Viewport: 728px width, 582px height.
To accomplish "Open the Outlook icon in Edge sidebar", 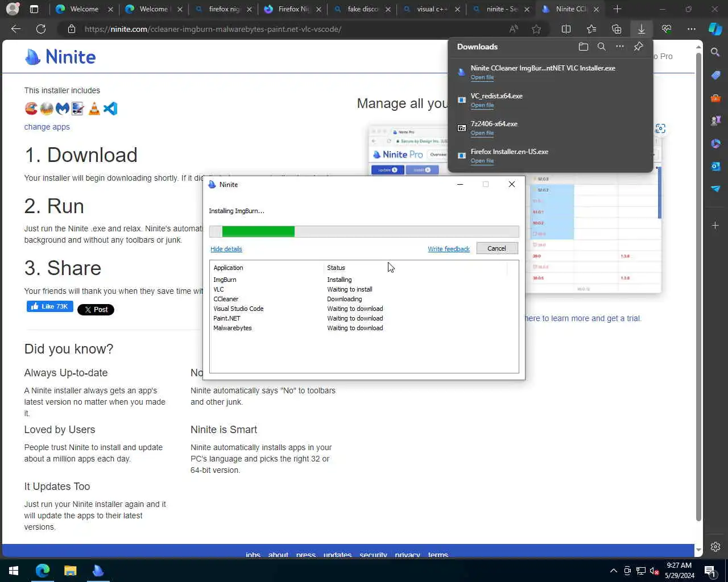I will (715, 166).
